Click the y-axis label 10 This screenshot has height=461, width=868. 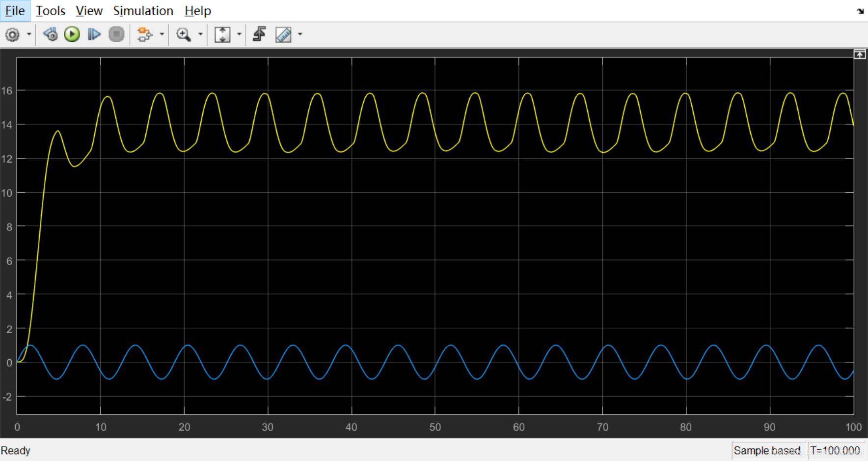point(7,193)
